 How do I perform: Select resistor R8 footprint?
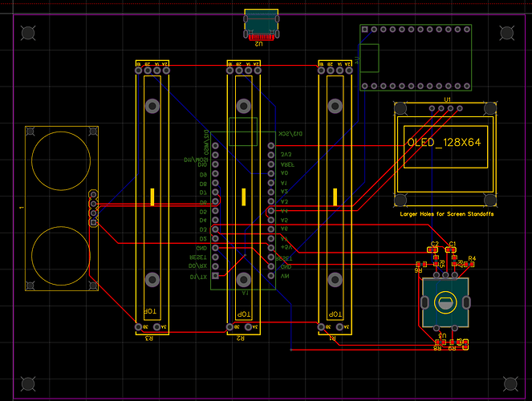440,342
